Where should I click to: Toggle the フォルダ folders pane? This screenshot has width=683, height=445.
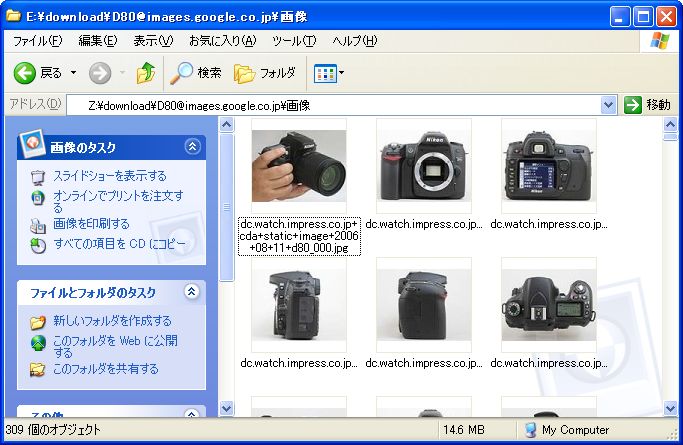(265, 73)
